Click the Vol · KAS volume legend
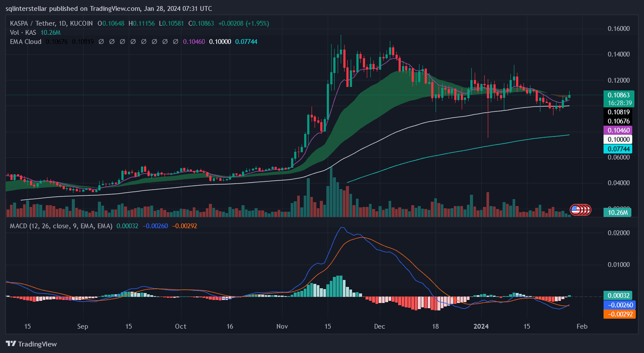The width and height of the screenshot is (644, 353). click(23, 33)
